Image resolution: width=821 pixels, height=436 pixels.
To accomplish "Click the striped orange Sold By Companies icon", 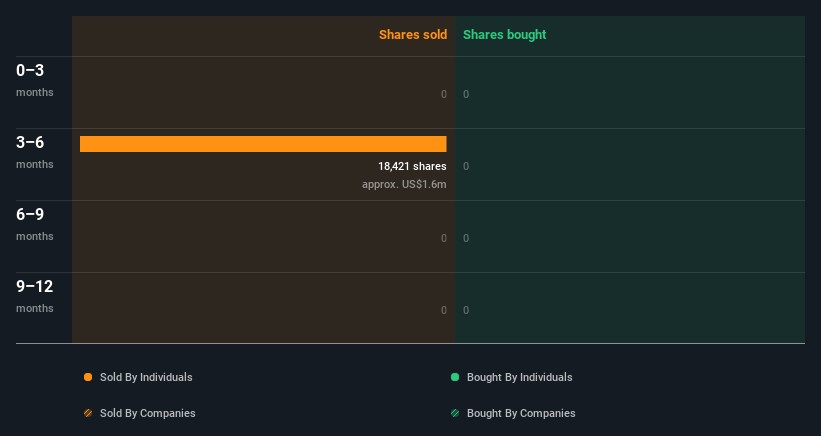I will point(88,413).
